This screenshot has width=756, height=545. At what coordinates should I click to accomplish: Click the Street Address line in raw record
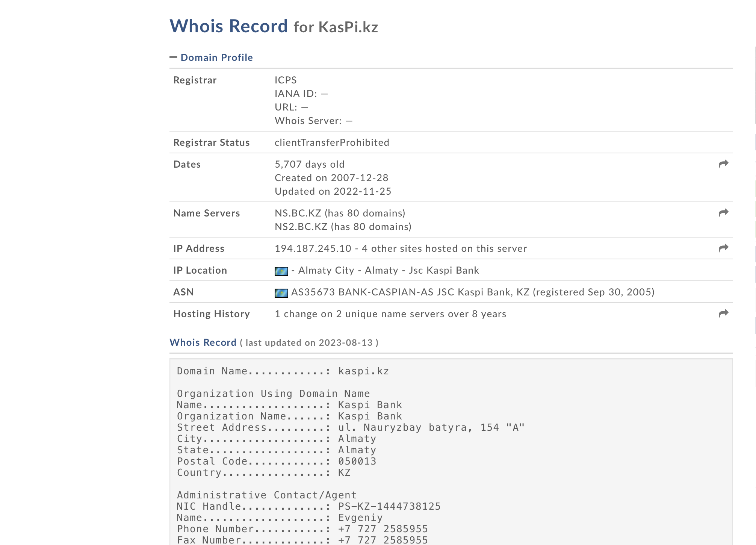pos(351,428)
